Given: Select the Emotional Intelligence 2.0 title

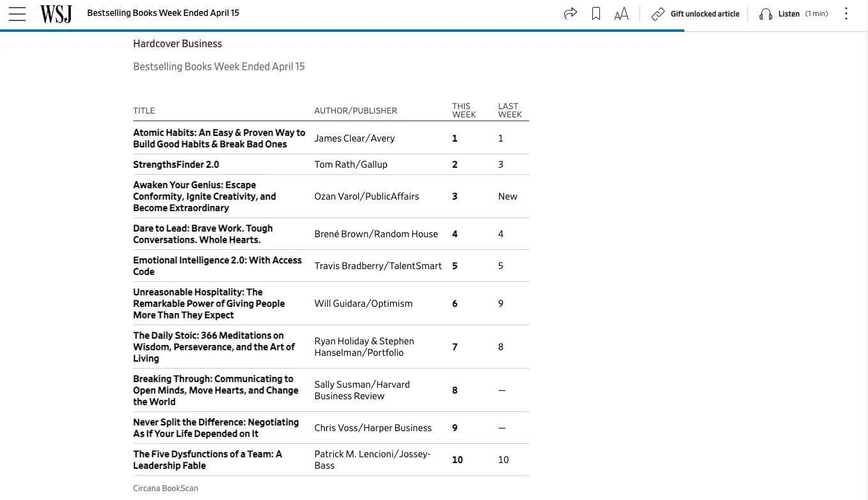Looking at the screenshot, I should (217, 266).
